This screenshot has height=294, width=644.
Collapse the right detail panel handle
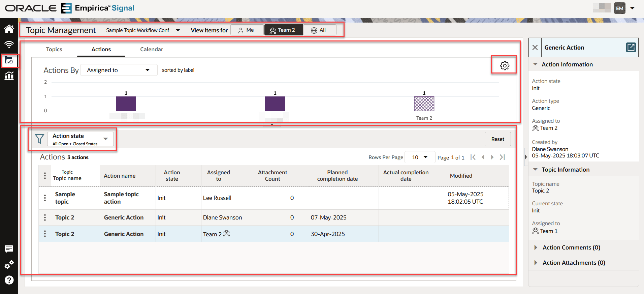click(525, 157)
